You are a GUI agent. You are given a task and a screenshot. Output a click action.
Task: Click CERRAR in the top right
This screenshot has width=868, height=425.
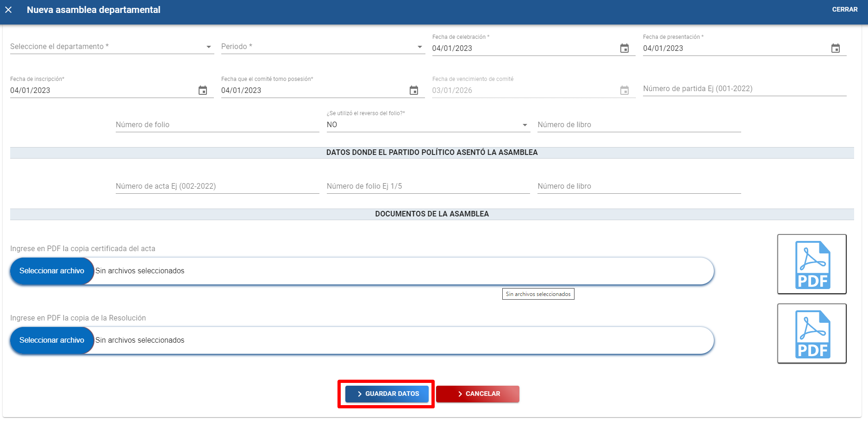(x=844, y=10)
